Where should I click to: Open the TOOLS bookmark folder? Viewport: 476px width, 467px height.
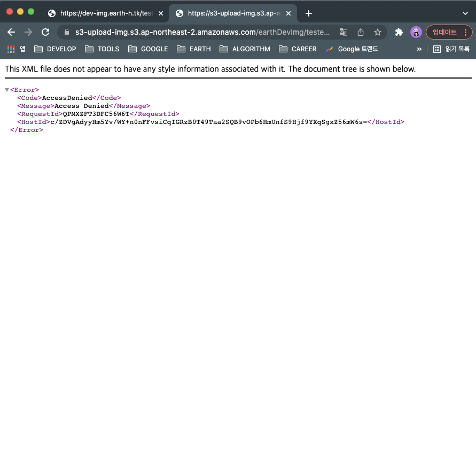102,49
